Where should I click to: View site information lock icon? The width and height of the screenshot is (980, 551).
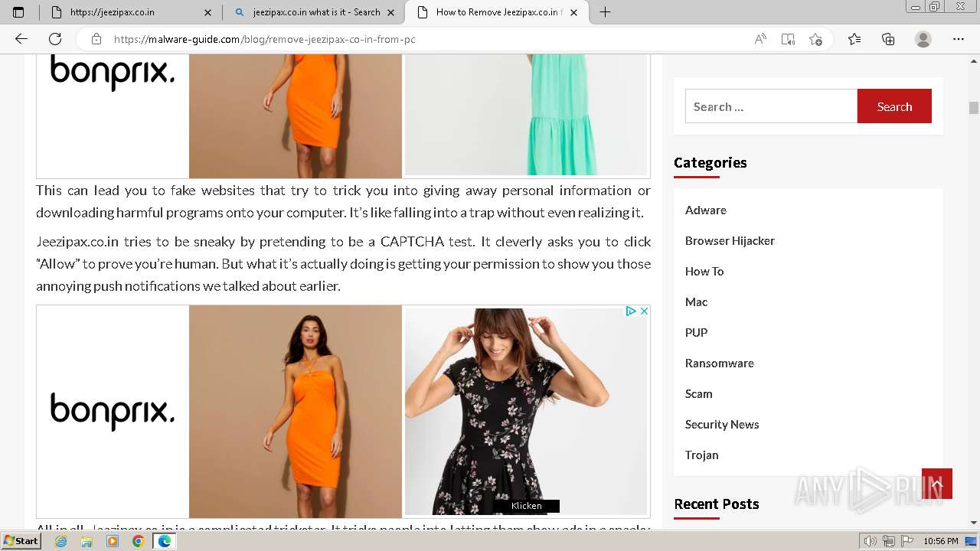[x=96, y=39]
